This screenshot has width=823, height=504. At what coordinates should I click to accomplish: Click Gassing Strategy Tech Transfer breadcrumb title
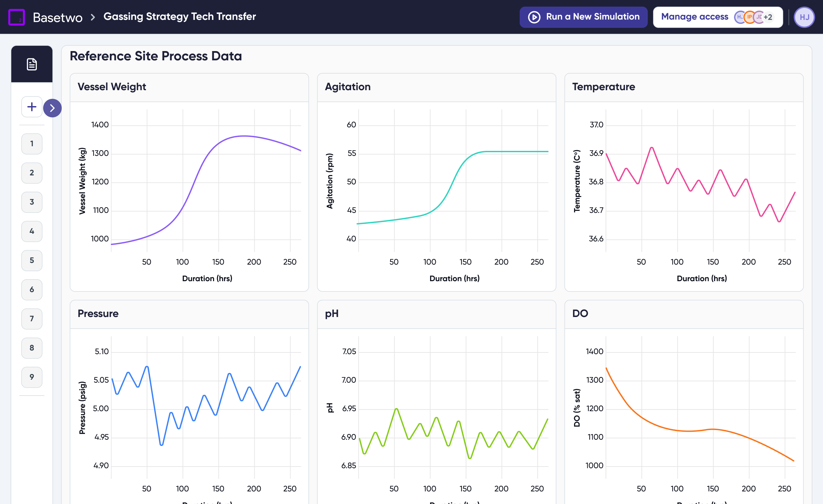pos(180,16)
